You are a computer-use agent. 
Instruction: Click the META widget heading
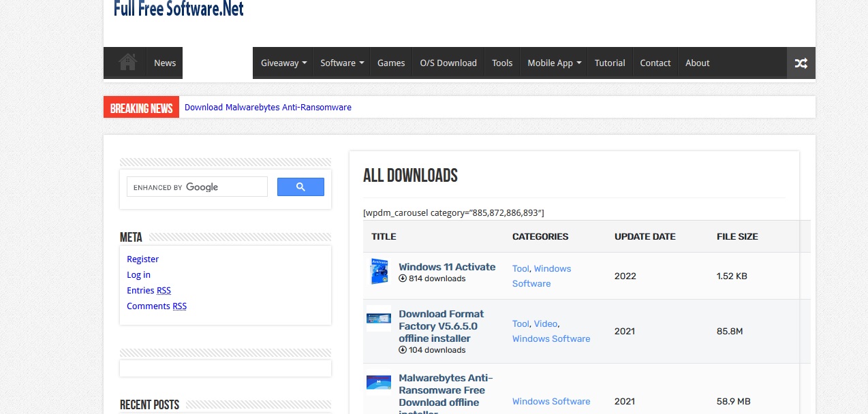tap(131, 237)
